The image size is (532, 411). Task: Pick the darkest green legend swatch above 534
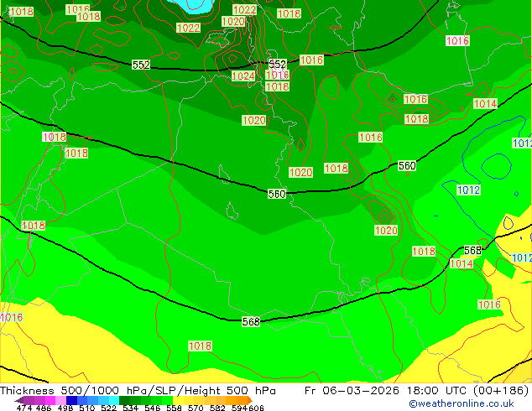click(124, 400)
